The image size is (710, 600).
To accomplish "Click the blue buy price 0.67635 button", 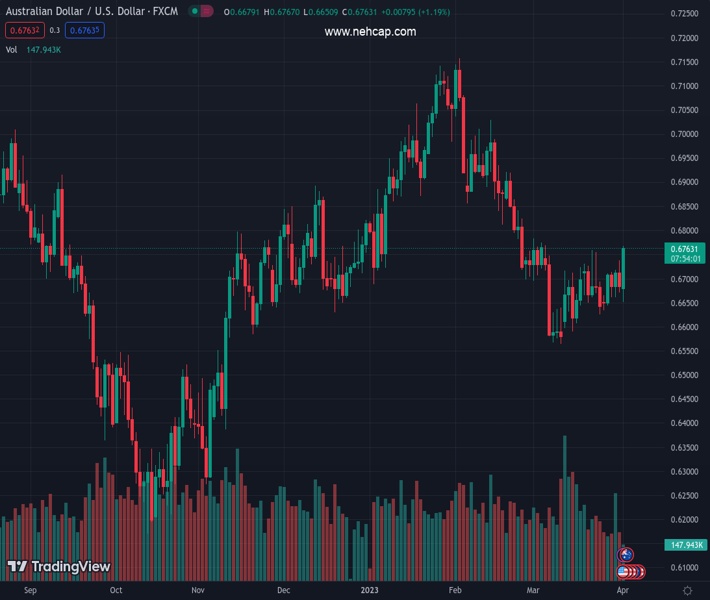I will pyautogui.click(x=85, y=30).
